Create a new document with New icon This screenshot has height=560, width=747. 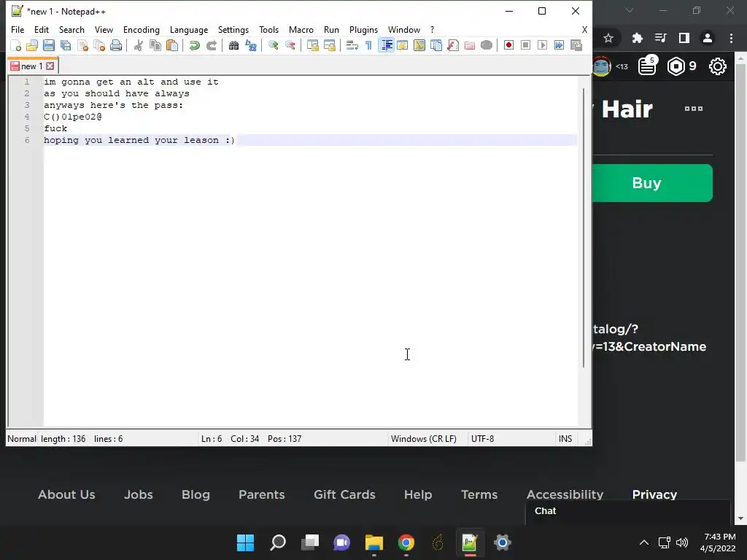pyautogui.click(x=16, y=45)
